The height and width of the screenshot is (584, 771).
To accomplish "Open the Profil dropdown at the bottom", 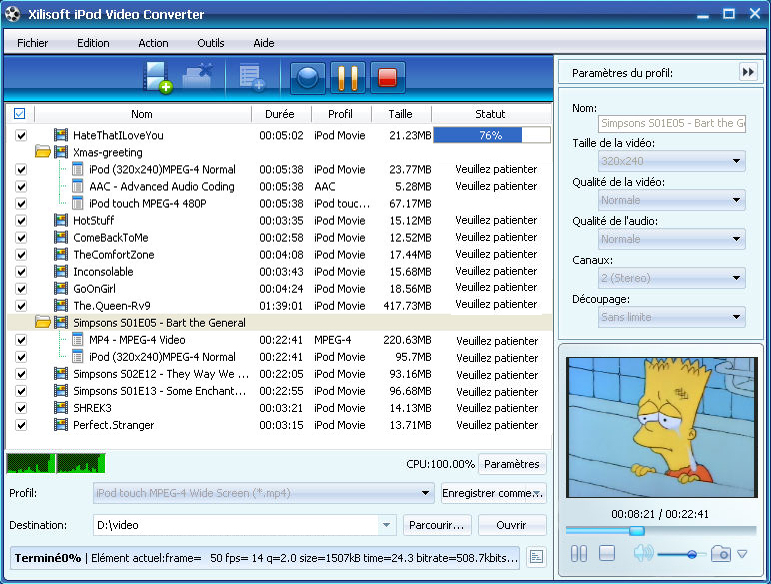I will (x=264, y=493).
